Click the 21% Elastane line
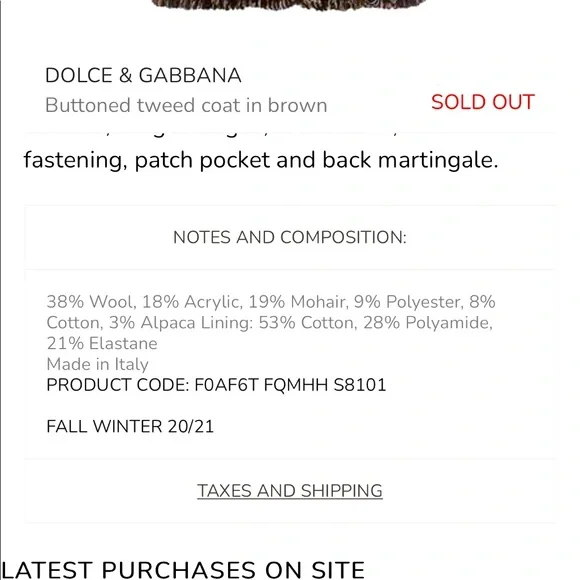 pyautogui.click(x=102, y=344)
